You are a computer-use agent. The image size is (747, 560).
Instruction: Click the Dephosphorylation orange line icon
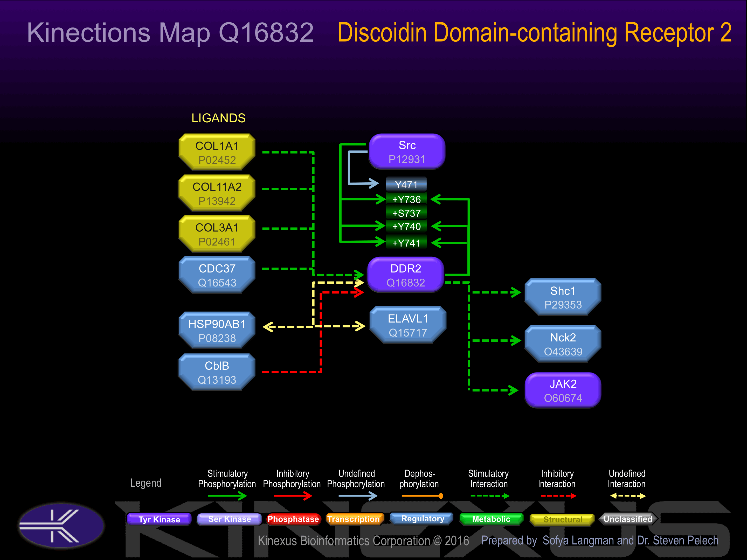tap(422, 496)
